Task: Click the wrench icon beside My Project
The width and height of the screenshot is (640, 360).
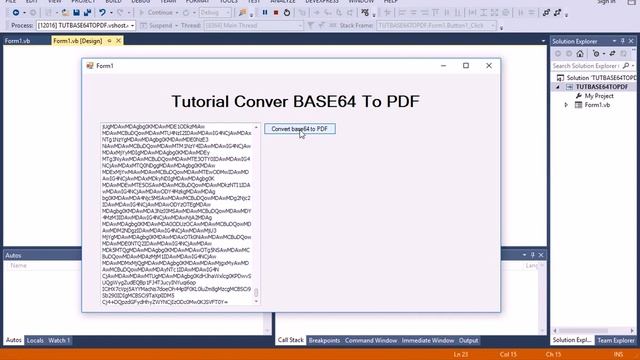Action: click(x=578, y=96)
